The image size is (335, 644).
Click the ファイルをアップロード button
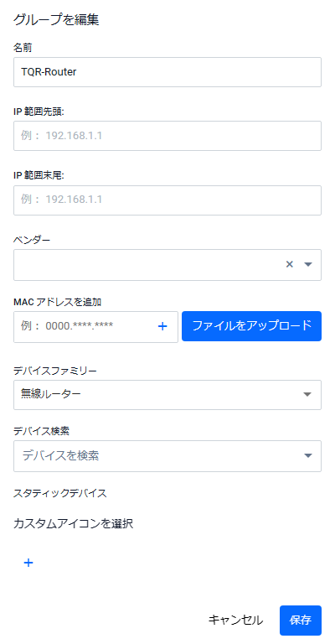pyautogui.click(x=251, y=326)
